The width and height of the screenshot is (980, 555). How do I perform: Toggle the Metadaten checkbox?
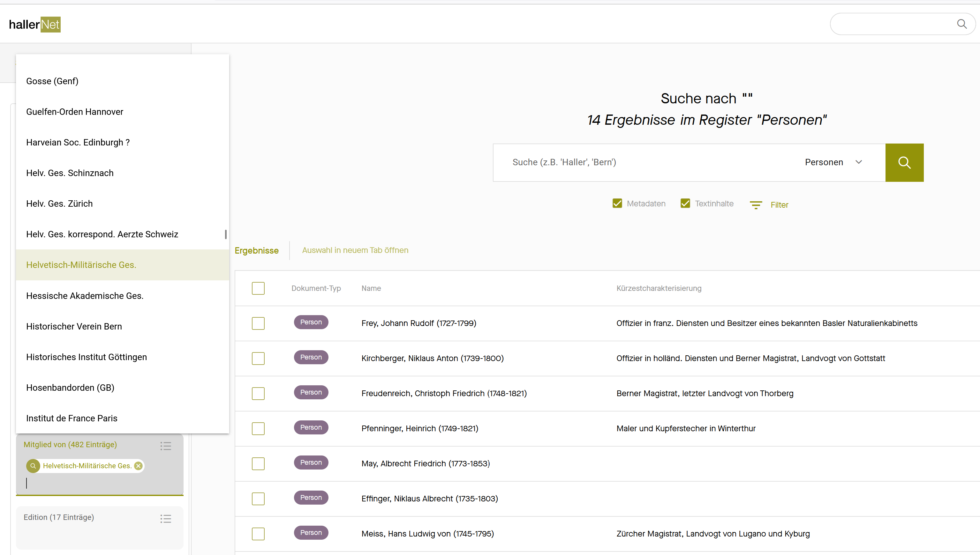(x=617, y=204)
